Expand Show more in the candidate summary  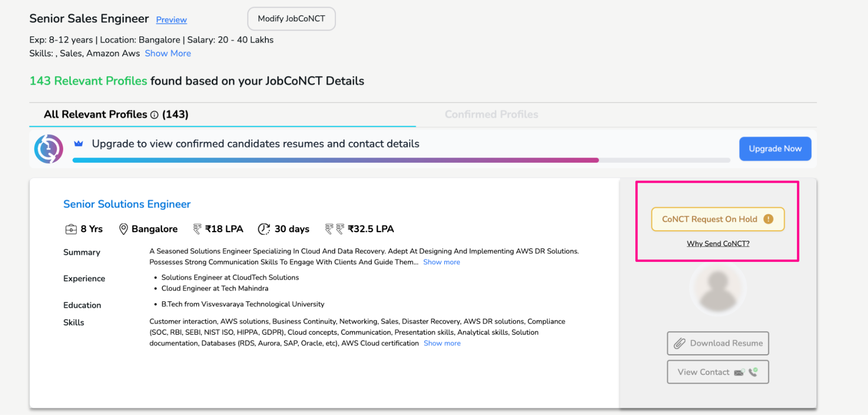click(x=441, y=262)
